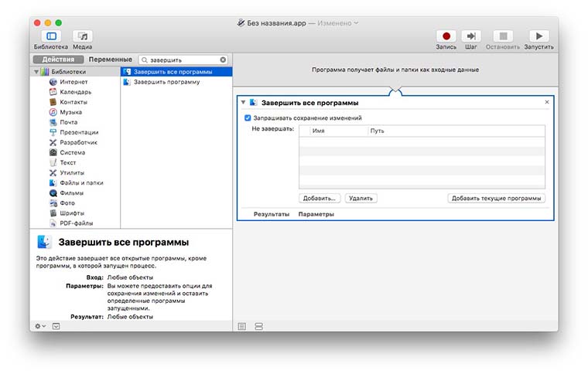The image size is (588, 374).
Task: Click the Удалить button
Action: pyautogui.click(x=361, y=199)
